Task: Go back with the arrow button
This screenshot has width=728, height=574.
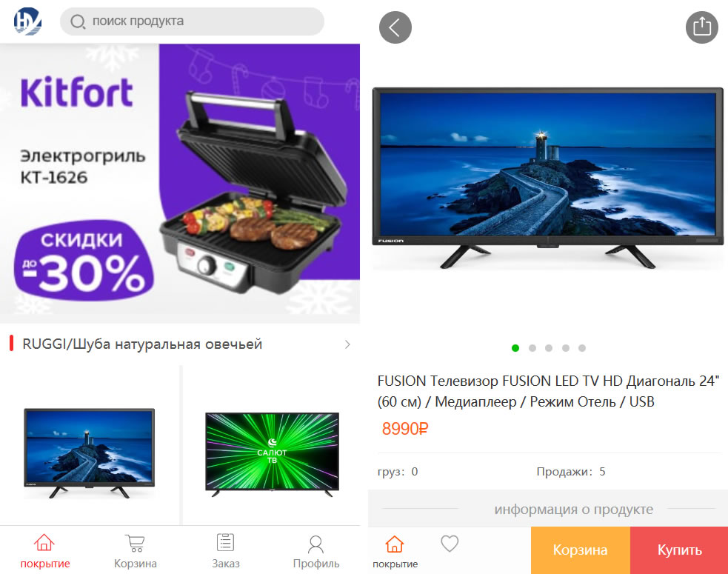Action: (395, 27)
